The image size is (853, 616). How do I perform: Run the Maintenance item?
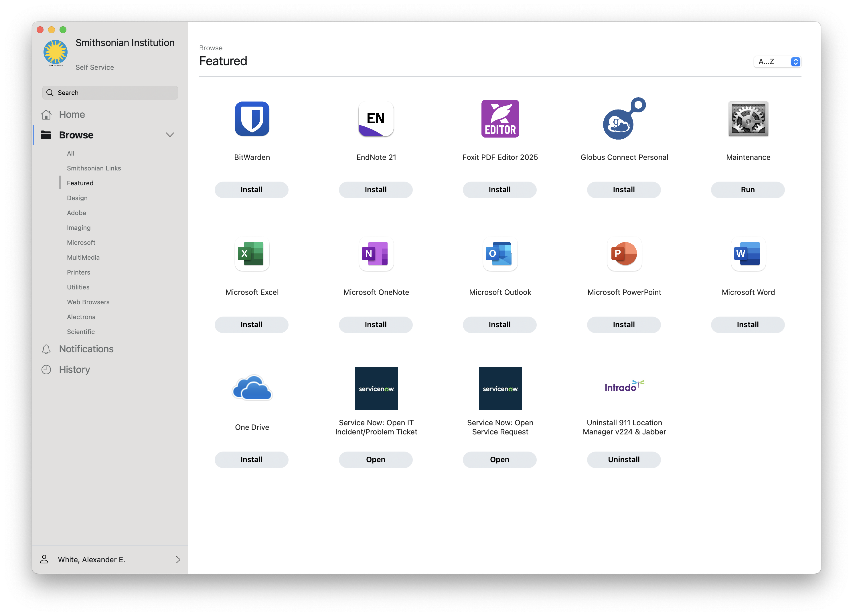click(747, 189)
